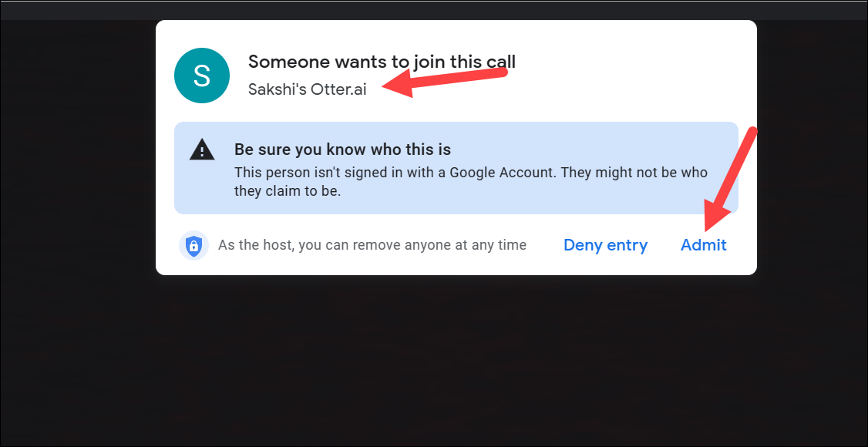This screenshot has height=447, width=868.
Task: Click the red arrow pointing at Admit
Action: tap(732, 177)
